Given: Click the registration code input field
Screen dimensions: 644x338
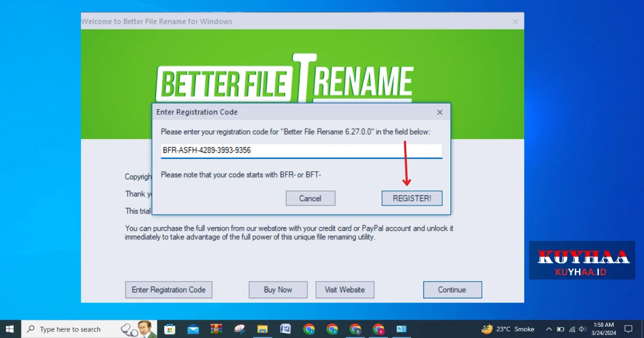Looking at the screenshot, I should [x=301, y=151].
